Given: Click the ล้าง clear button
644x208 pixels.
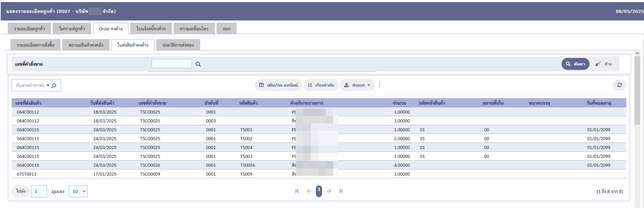Looking at the screenshot, I should [603, 64].
